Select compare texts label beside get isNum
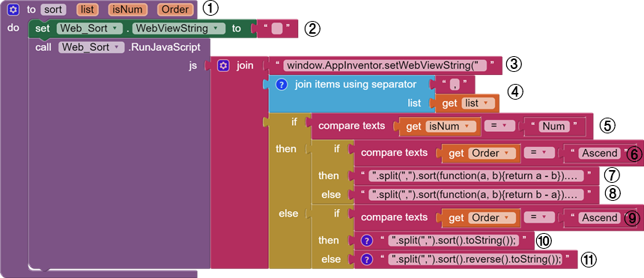 [352, 126]
